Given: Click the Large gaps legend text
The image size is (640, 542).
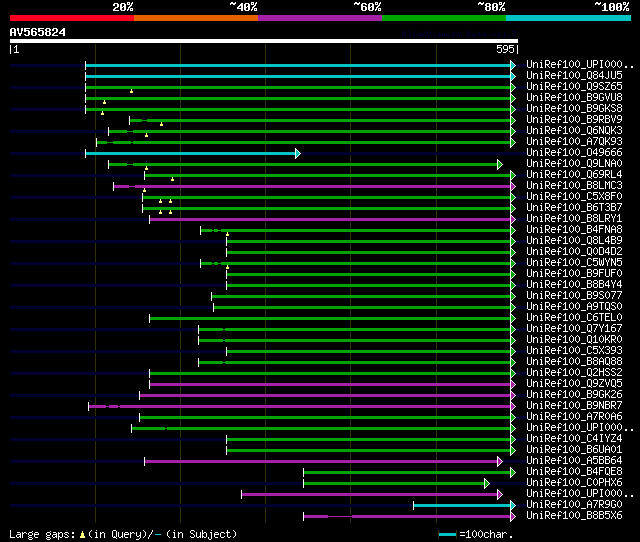Looking at the screenshot, I should (123, 534).
